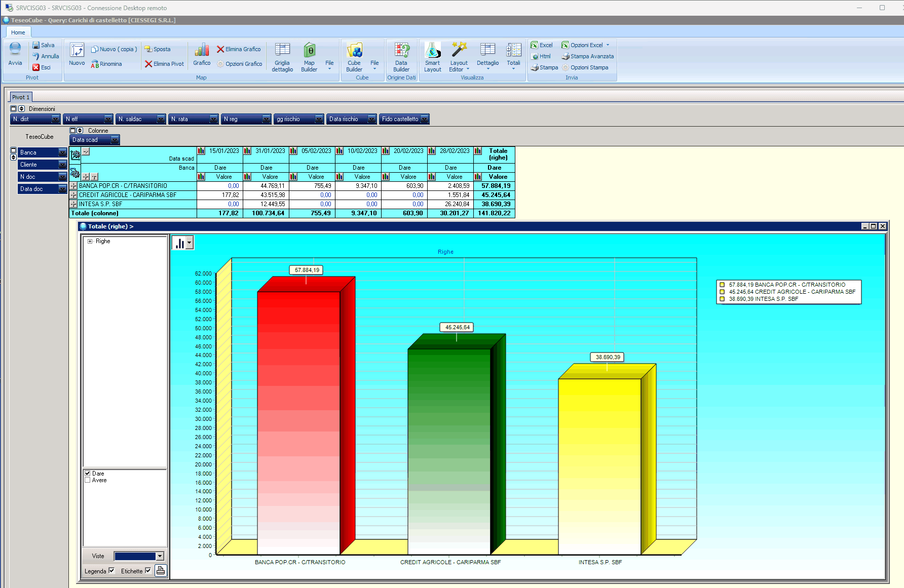Click the Totale (colonne) row header
Viewport: 904px width, 588px height.
click(133, 213)
